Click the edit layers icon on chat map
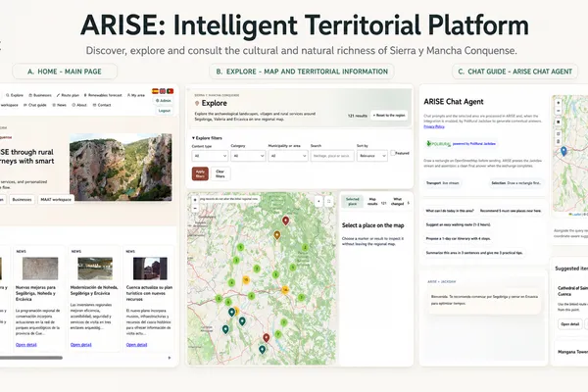The height and width of the screenshot is (392, 588). [x=558, y=134]
